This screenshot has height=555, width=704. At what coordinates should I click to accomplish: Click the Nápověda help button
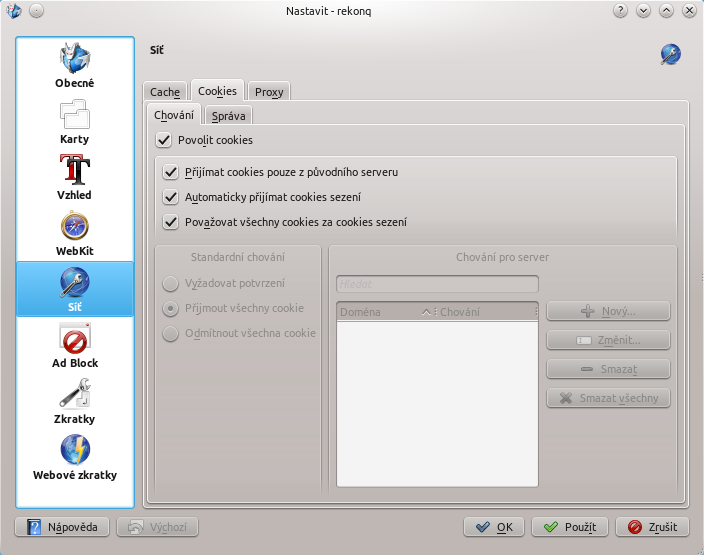click(62, 527)
